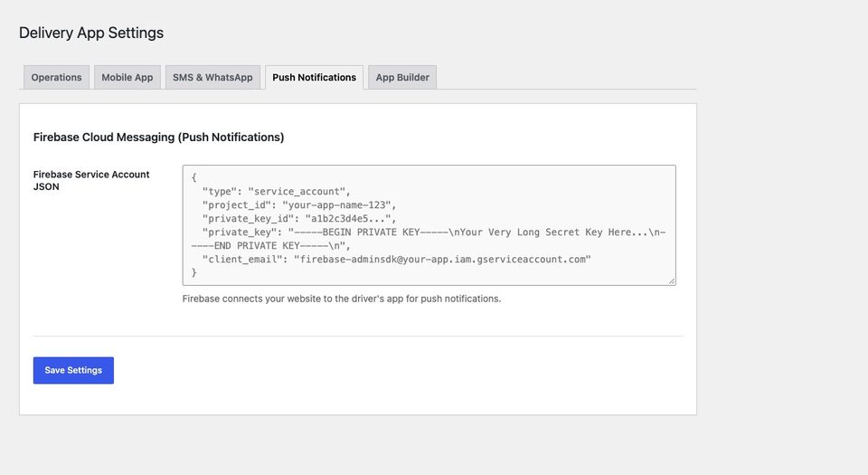Click the "type": "service_account" line
Screen dimensions: 868x475
pos(277,192)
